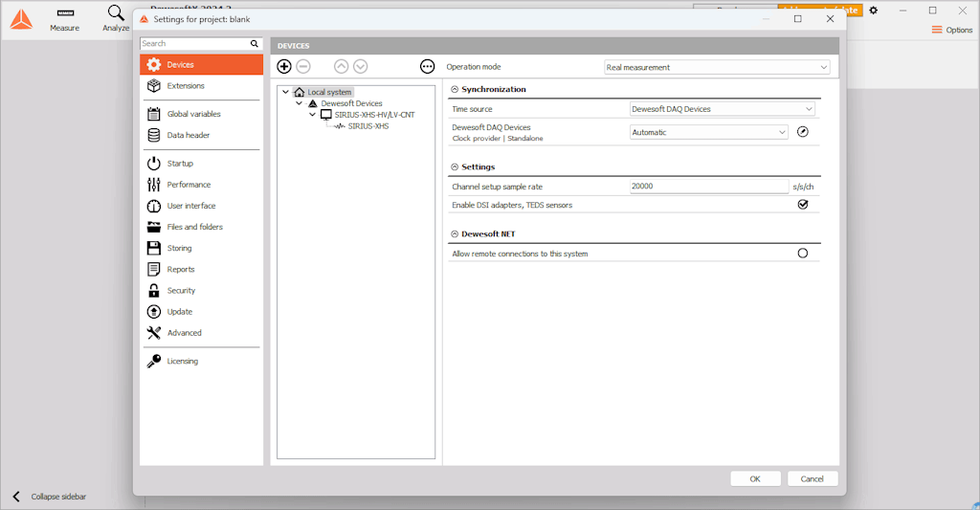This screenshot has width=980, height=510.
Task: Collapse the Settings section
Action: [455, 166]
